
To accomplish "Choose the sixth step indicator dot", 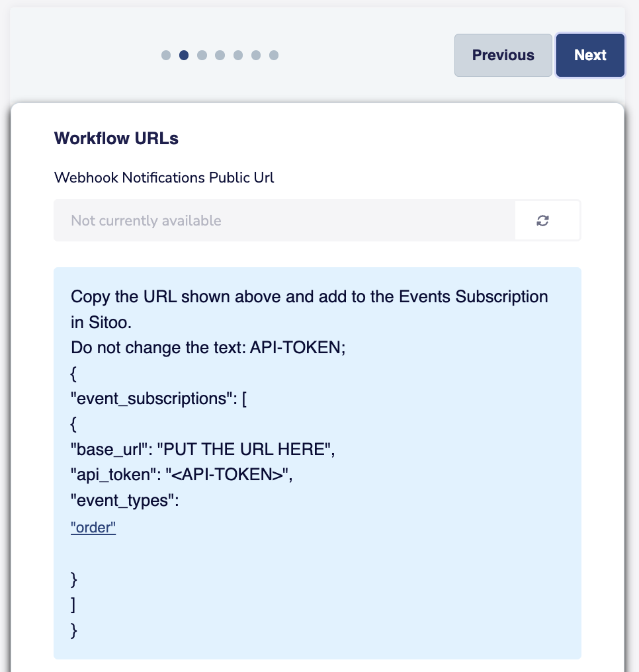I will click(x=256, y=56).
